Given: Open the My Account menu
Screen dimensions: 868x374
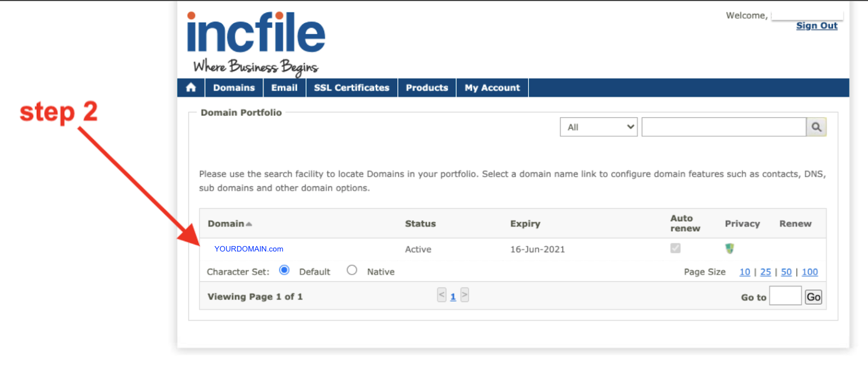Looking at the screenshot, I should [492, 87].
